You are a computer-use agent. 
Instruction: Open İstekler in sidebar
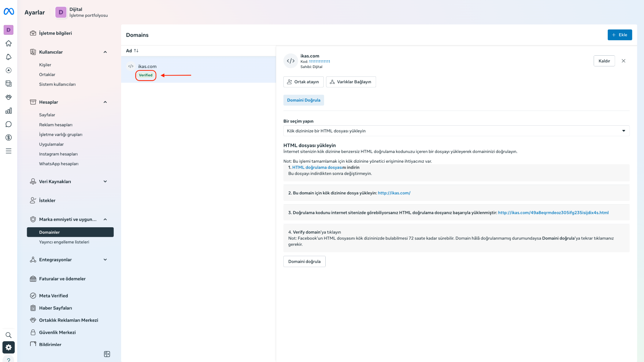pos(47,200)
